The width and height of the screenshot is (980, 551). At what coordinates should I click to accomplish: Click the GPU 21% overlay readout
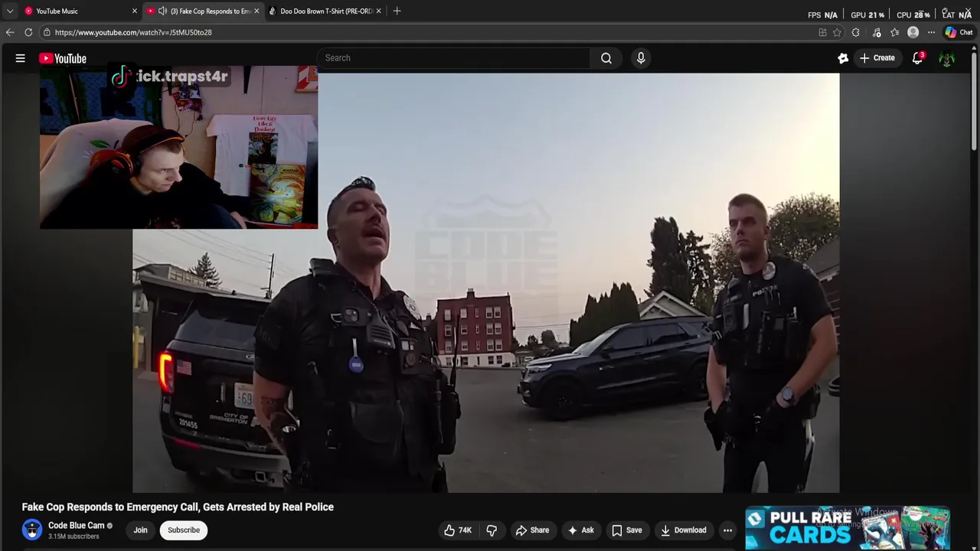pyautogui.click(x=867, y=15)
